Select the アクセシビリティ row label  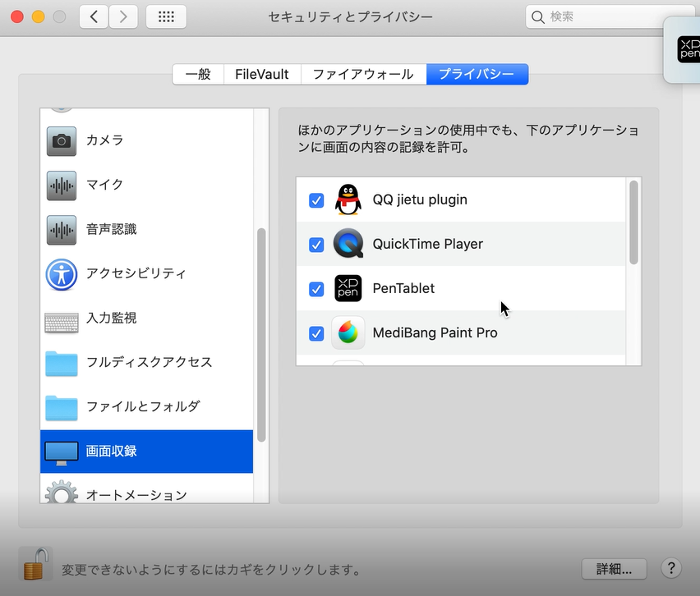(136, 273)
